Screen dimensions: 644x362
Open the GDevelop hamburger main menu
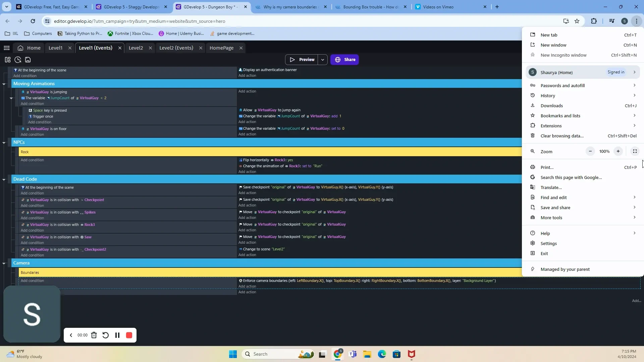6,48
